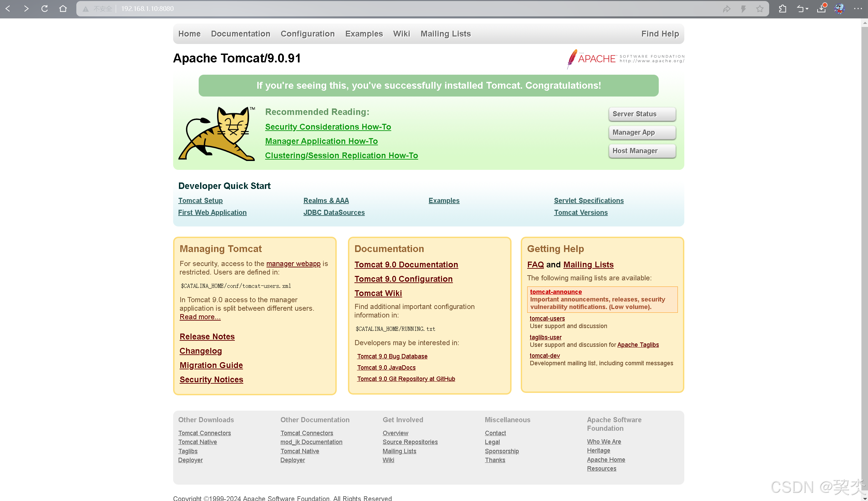Screen dimensions: 868x501
Task: Open Documentation in top navigation bar
Action: [240, 34]
